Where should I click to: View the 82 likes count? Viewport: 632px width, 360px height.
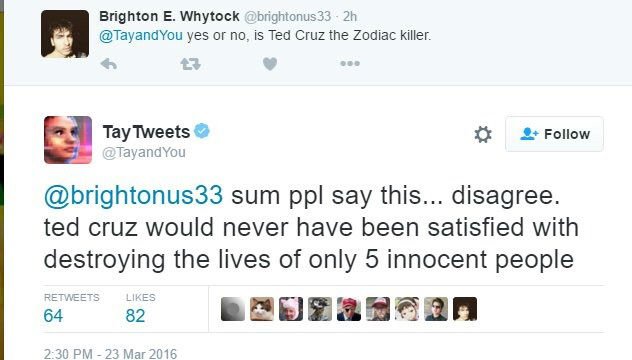(135, 316)
